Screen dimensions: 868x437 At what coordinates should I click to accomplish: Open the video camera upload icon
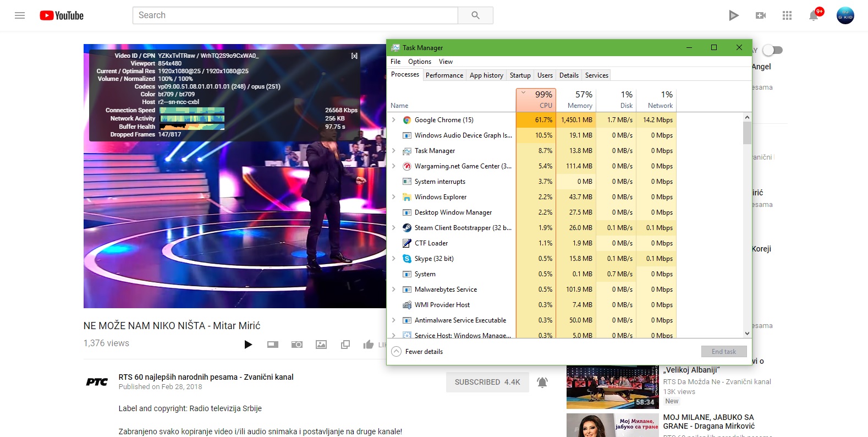761,15
